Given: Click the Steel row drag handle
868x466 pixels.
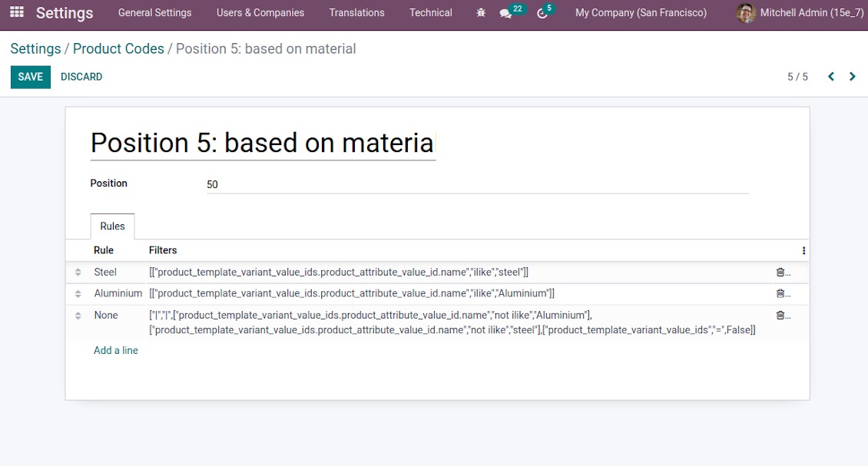Looking at the screenshot, I should [x=78, y=273].
